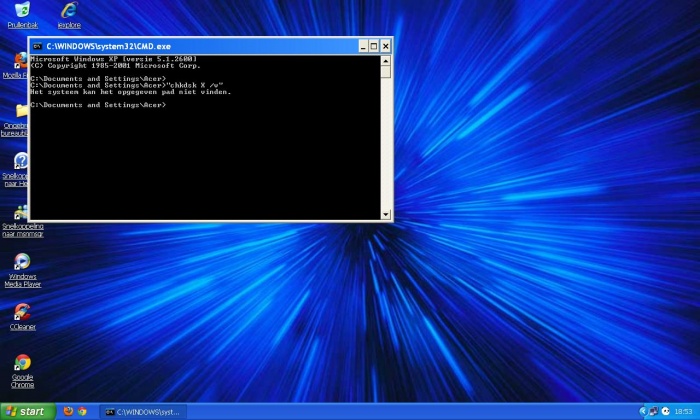Click the CMD.exe window title text

click(x=108, y=46)
